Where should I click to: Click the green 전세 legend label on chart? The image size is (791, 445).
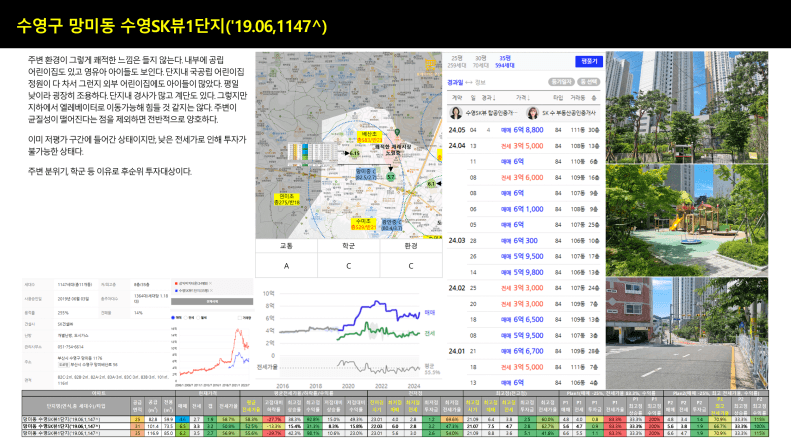(x=429, y=333)
